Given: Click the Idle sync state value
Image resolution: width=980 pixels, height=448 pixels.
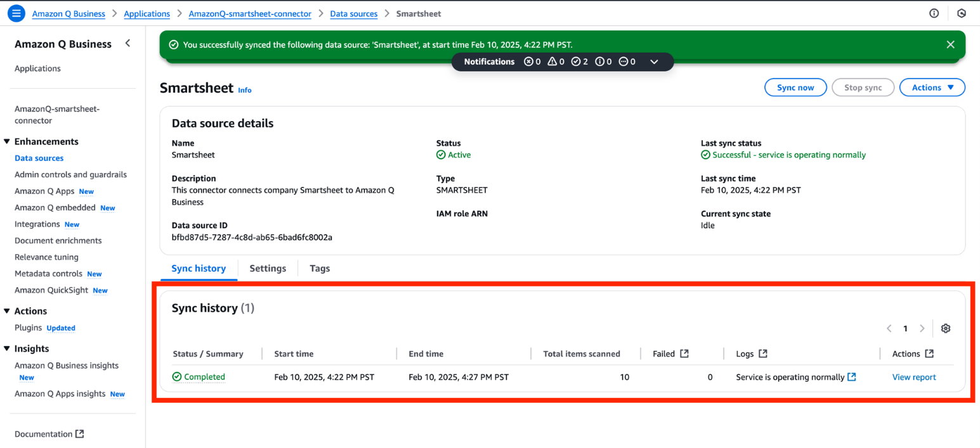Looking at the screenshot, I should tap(708, 226).
